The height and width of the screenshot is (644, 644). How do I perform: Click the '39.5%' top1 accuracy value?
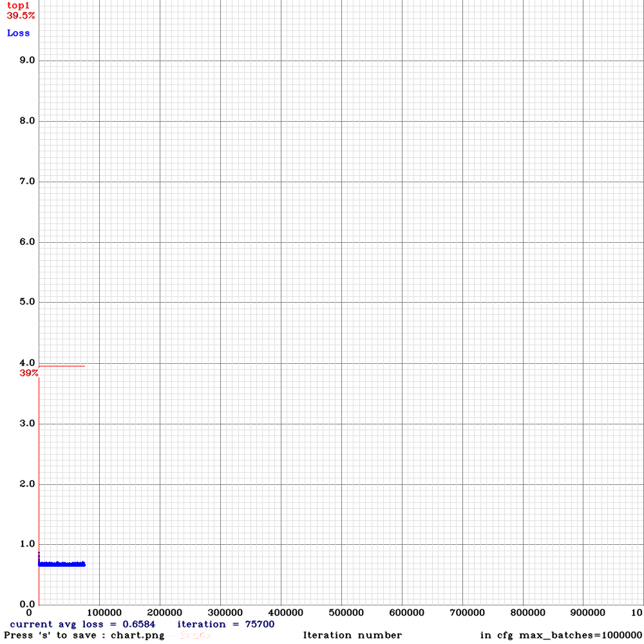coord(21,15)
